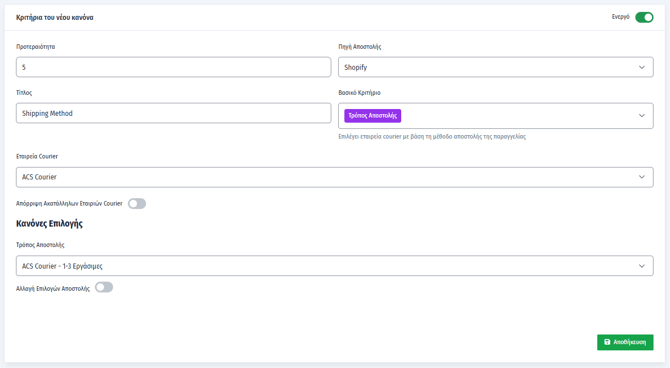Image resolution: width=670 pixels, height=368 pixels.
Task: Click the Ενεργό label
Action: [x=620, y=17]
